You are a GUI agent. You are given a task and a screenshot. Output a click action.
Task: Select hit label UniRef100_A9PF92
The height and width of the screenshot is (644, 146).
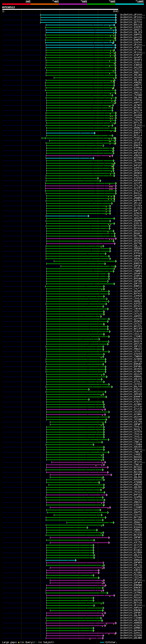tap(131, 35)
